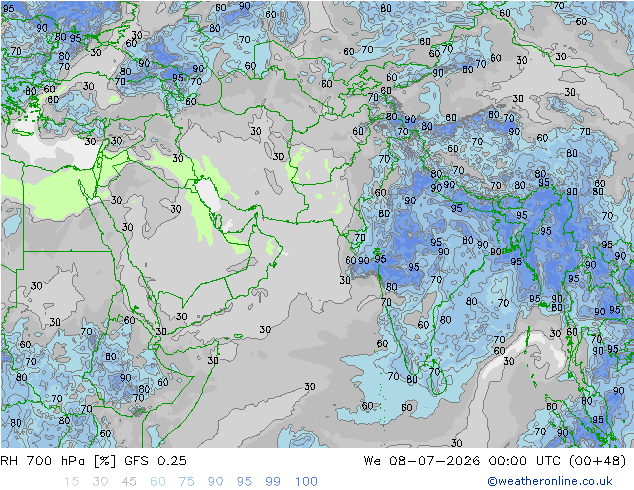Click the legend value 30
634x490 pixels.
click(100, 482)
